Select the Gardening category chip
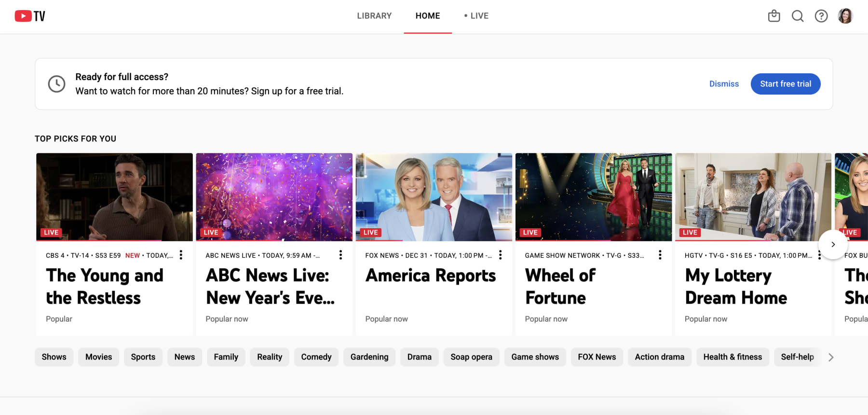Screen dimensions: 868x415 point(369,357)
